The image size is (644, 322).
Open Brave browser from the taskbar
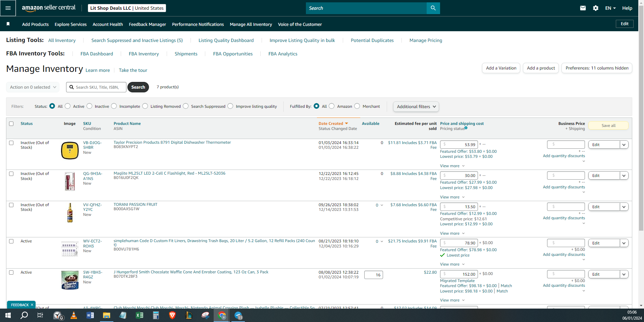[172, 315]
